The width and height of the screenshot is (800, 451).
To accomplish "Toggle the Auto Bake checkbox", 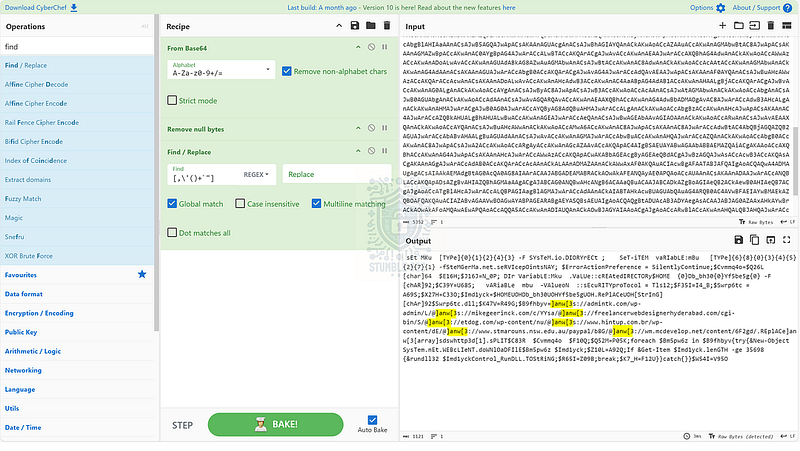I will click(x=372, y=420).
